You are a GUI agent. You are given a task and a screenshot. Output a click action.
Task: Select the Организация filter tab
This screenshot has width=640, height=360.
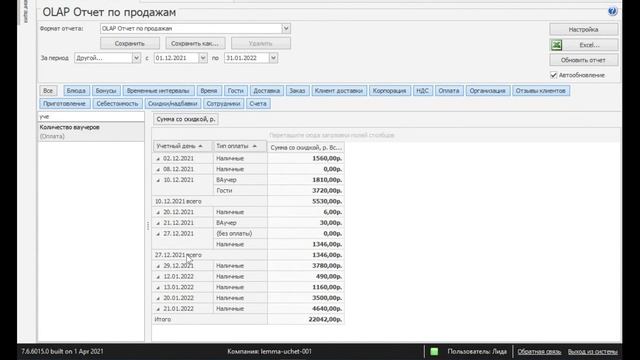point(487,91)
